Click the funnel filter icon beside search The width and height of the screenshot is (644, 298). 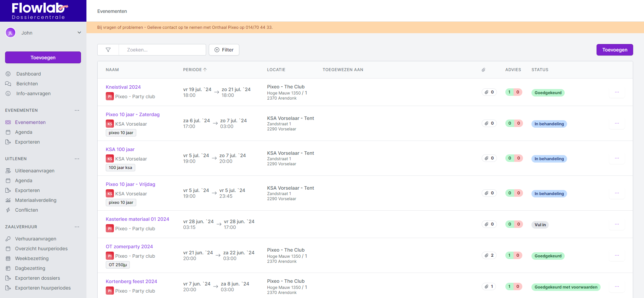click(108, 50)
